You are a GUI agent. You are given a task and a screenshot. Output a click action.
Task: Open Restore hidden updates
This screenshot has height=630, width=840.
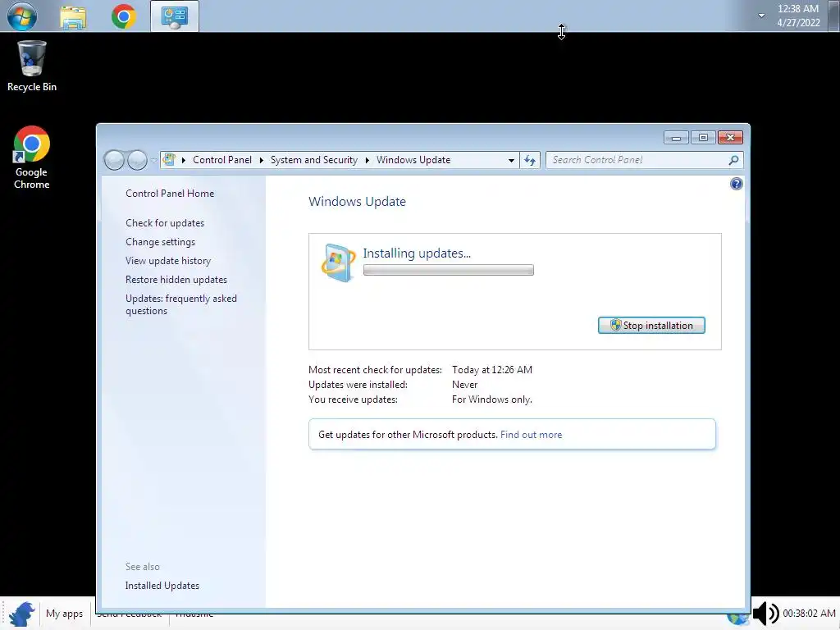176,280
